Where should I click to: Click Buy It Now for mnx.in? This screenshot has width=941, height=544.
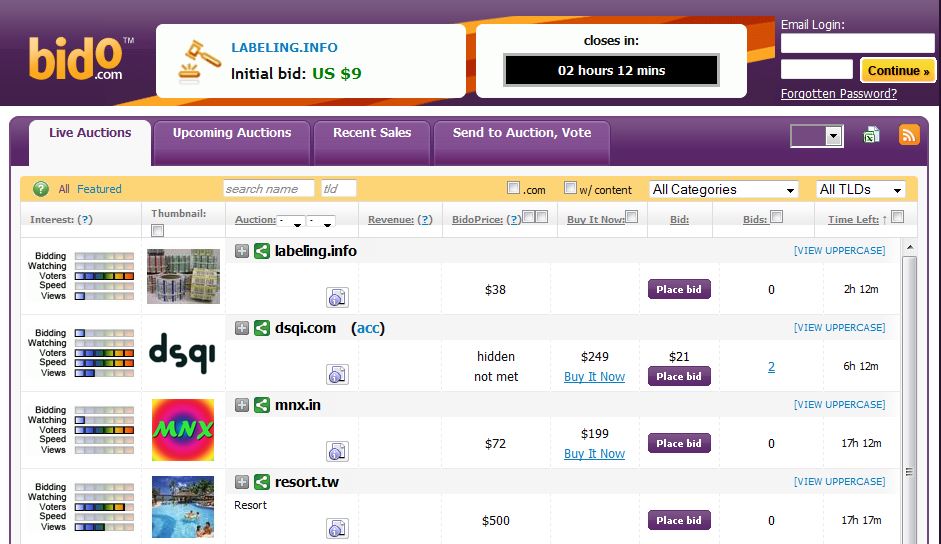pos(594,453)
